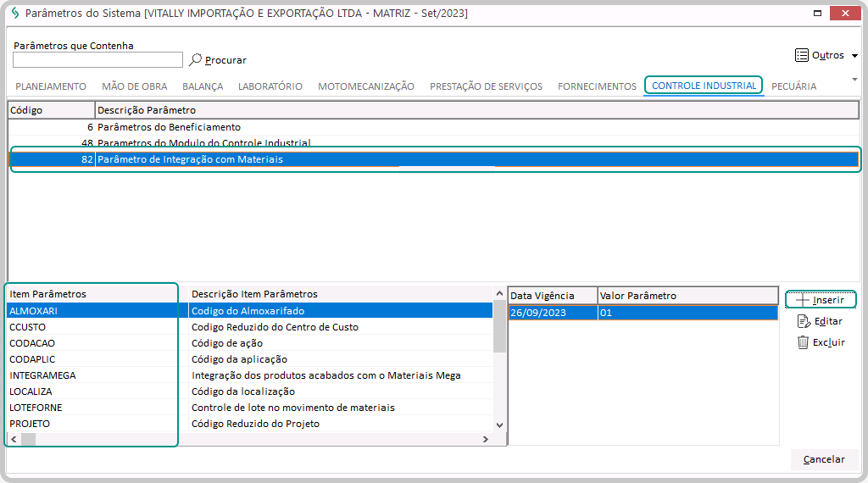Expand the tab overflow arrow

tap(854, 80)
